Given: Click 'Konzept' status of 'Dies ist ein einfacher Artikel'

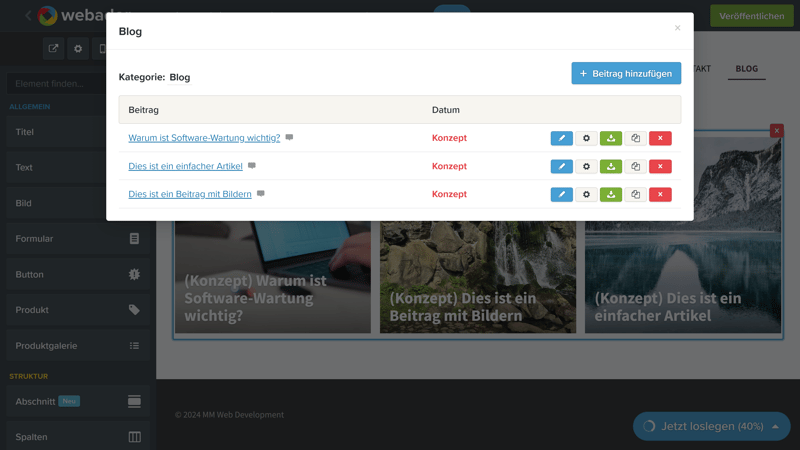Looking at the screenshot, I should pos(449,166).
